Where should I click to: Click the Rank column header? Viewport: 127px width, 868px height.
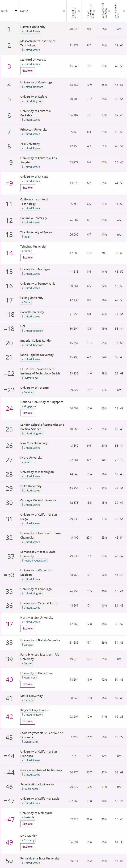[x=5, y=11]
